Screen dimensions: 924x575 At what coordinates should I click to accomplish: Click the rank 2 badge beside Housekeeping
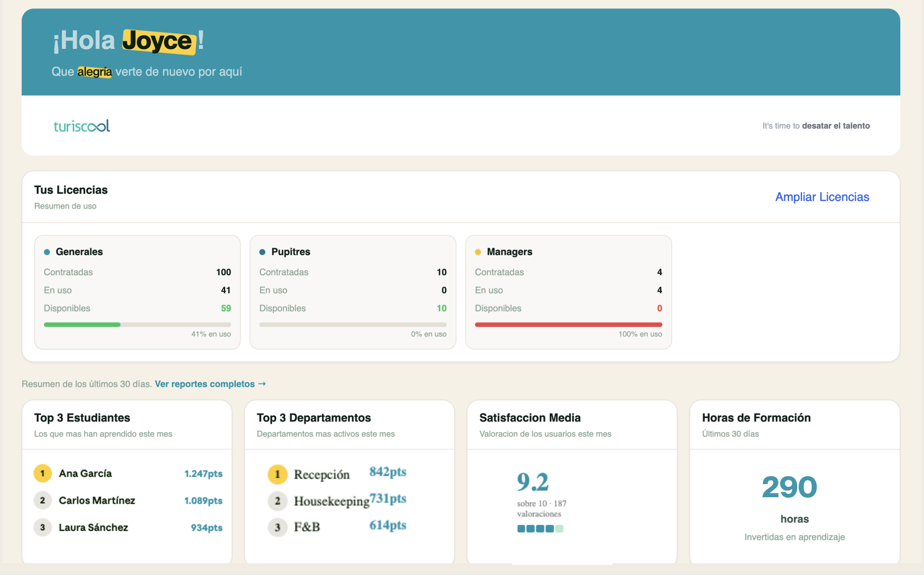[x=277, y=501]
